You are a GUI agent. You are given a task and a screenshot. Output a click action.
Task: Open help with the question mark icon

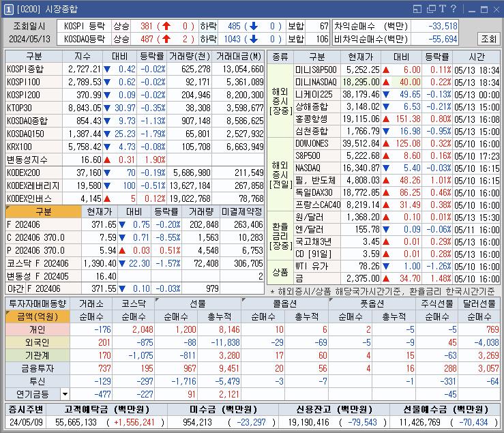click(x=454, y=9)
